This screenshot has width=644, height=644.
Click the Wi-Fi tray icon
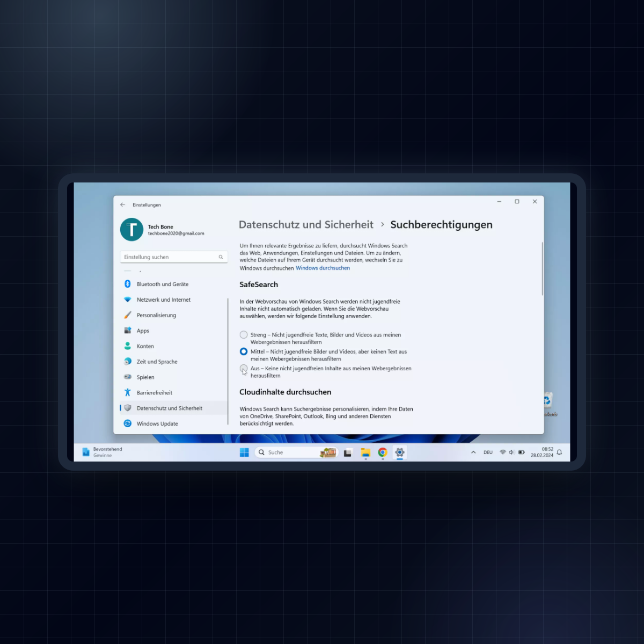(x=503, y=452)
